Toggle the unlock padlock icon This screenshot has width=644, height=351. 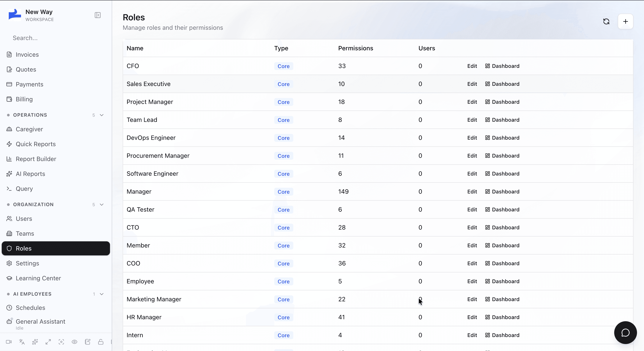click(101, 342)
